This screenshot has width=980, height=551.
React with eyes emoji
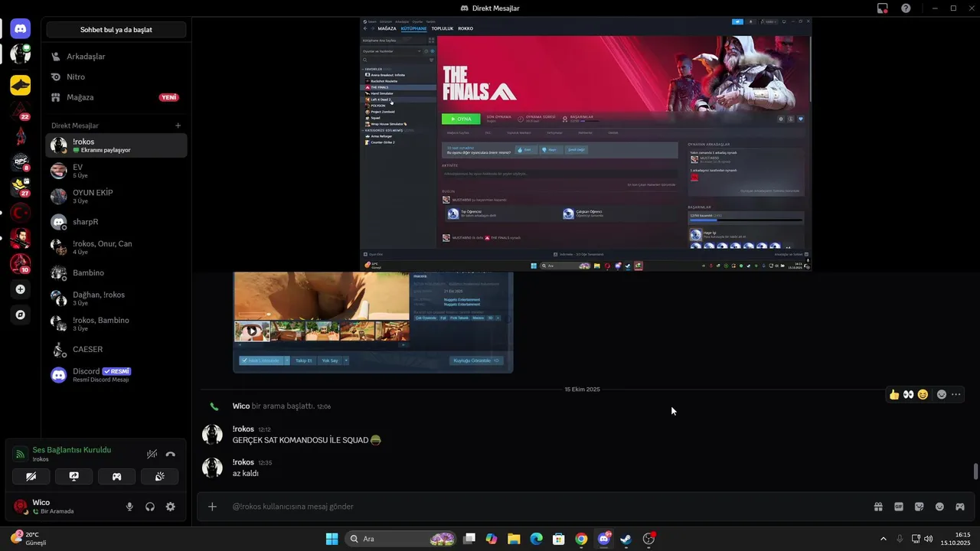tap(908, 395)
